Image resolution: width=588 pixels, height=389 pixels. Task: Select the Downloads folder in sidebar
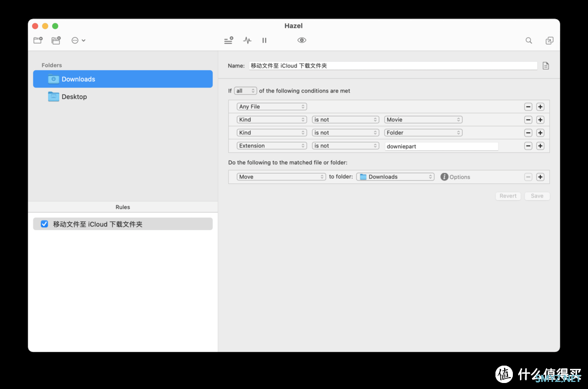pos(122,79)
